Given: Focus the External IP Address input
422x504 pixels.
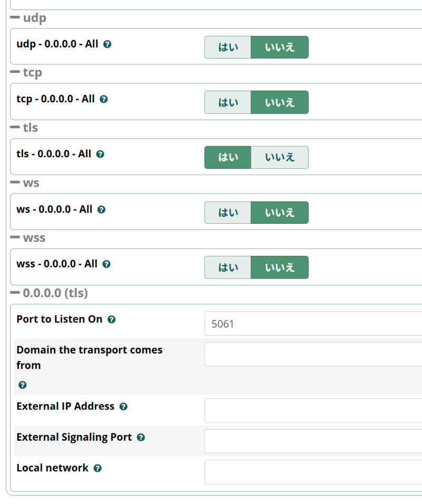Looking at the screenshot, I should coord(313,411).
